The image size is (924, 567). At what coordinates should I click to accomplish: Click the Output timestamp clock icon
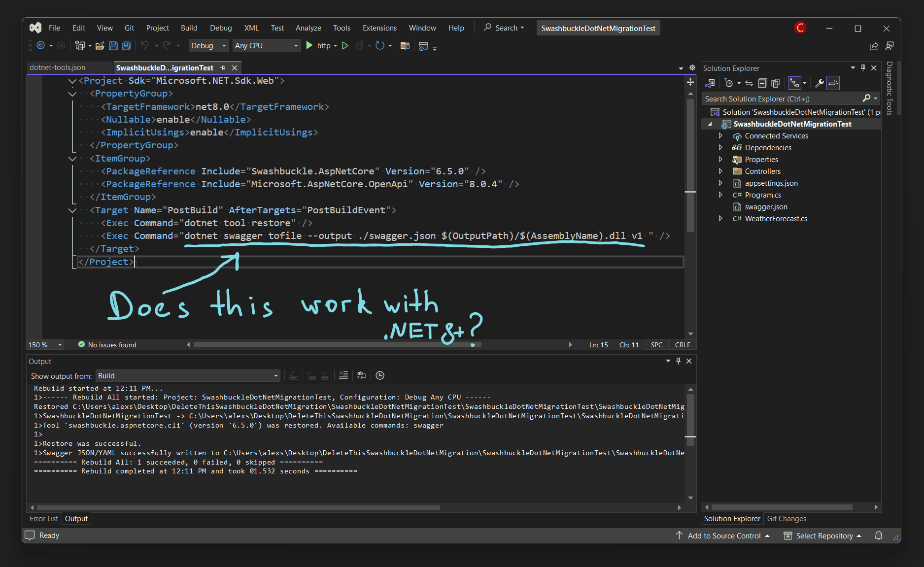pos(380,375)
